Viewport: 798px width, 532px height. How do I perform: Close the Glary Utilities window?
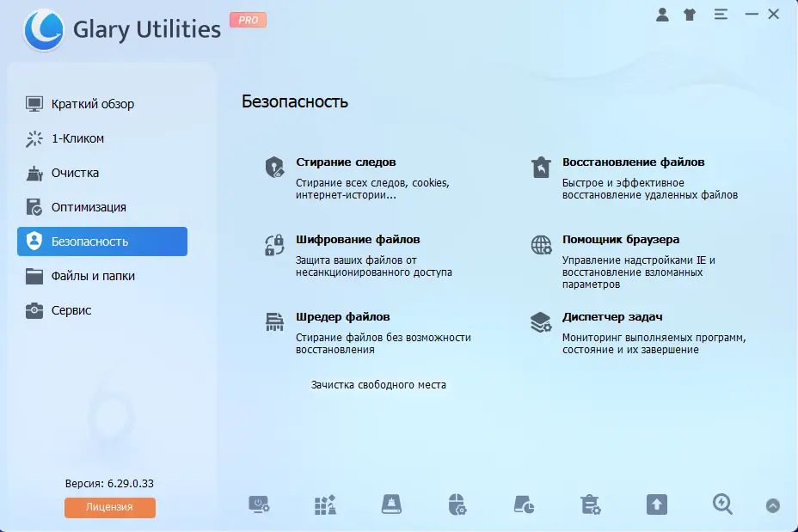tap(774, 15)
